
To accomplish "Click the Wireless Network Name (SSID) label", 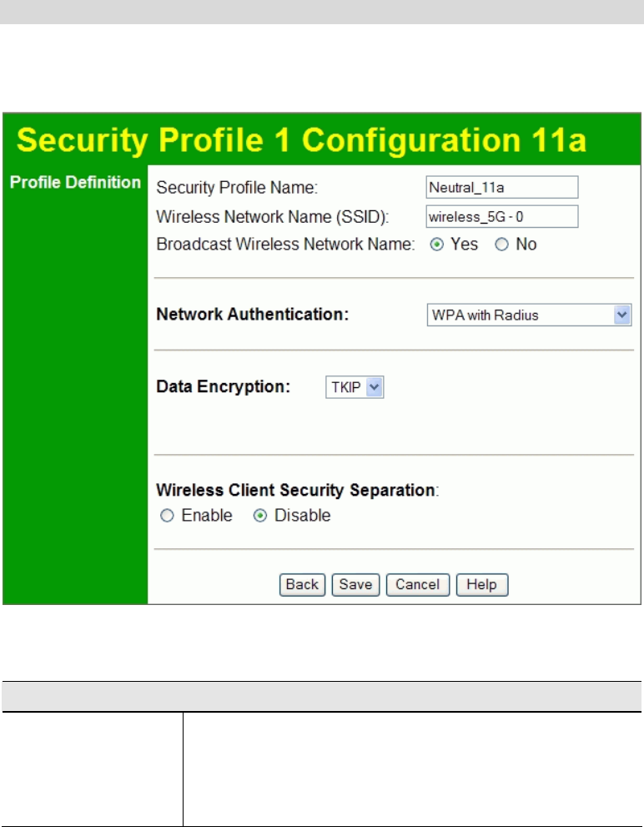I will click(x=273, y=216).
